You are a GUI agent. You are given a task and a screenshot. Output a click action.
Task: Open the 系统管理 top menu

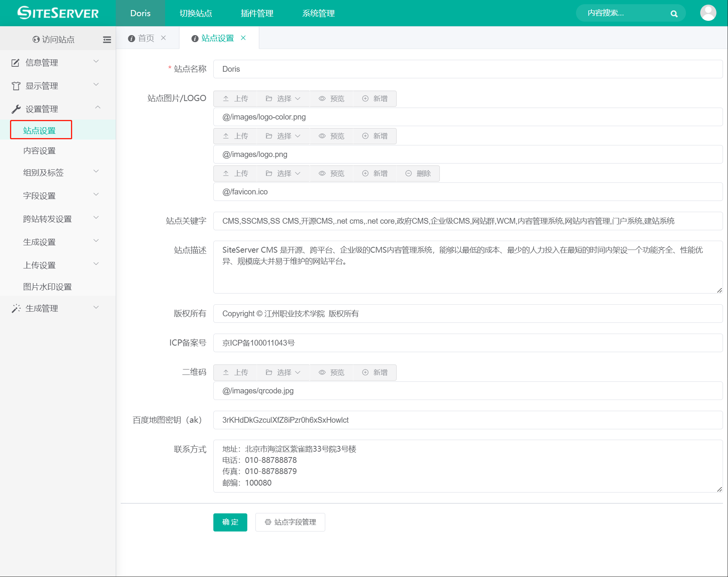[318, 13]
